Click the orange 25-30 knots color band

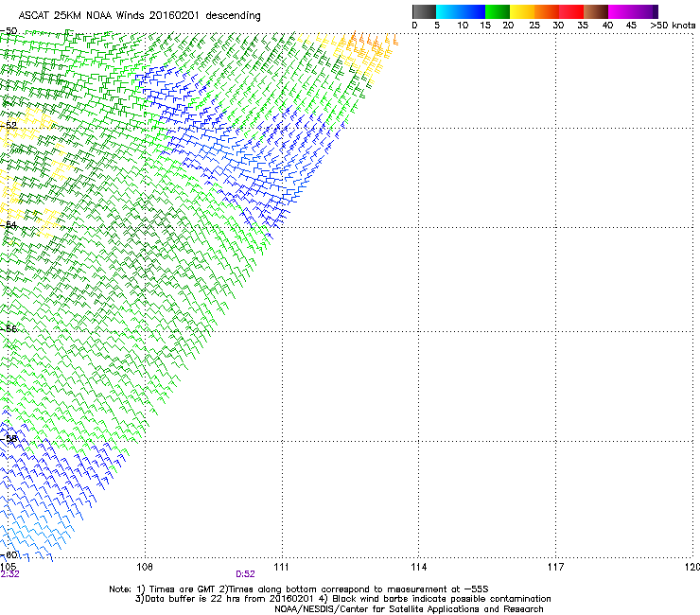[x=547, y=11]
